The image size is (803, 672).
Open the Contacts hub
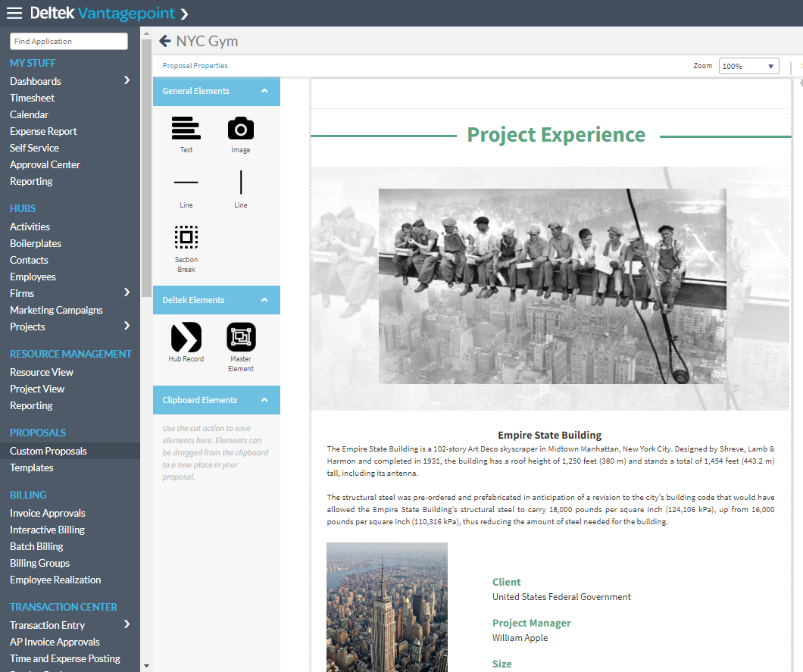point(30,260)
